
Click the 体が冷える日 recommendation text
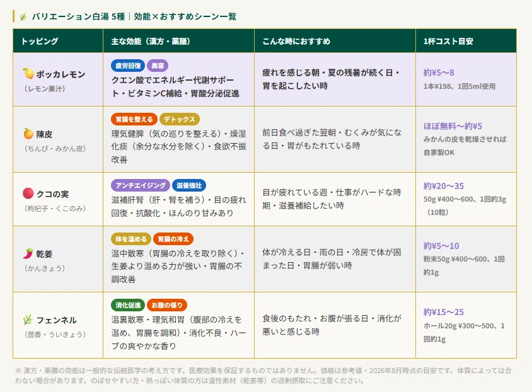(332, 259)
